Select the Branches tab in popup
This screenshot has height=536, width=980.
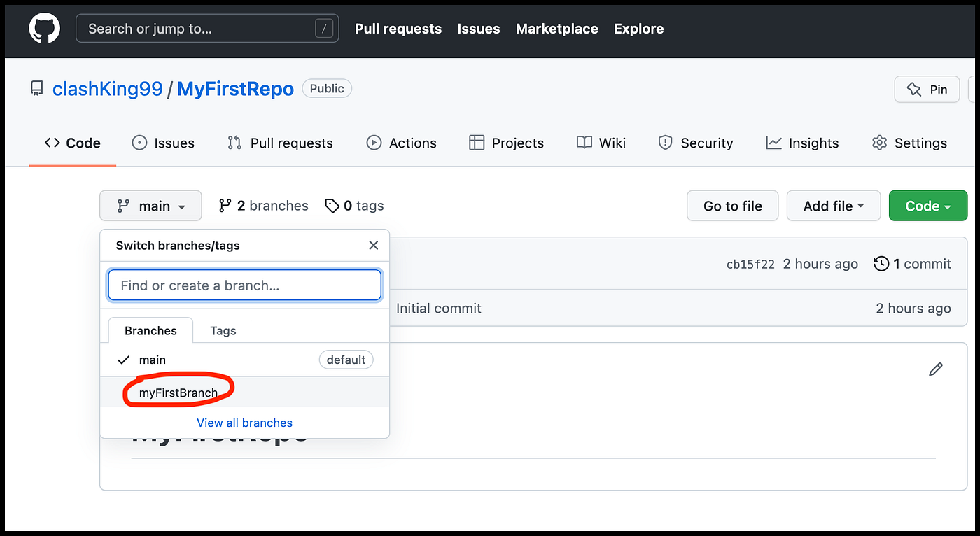click(x=150, y=330)
